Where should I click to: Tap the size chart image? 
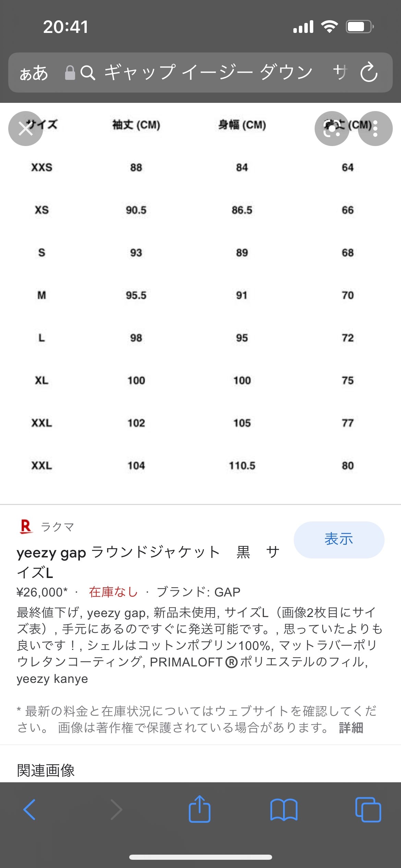tap(200, 295)
